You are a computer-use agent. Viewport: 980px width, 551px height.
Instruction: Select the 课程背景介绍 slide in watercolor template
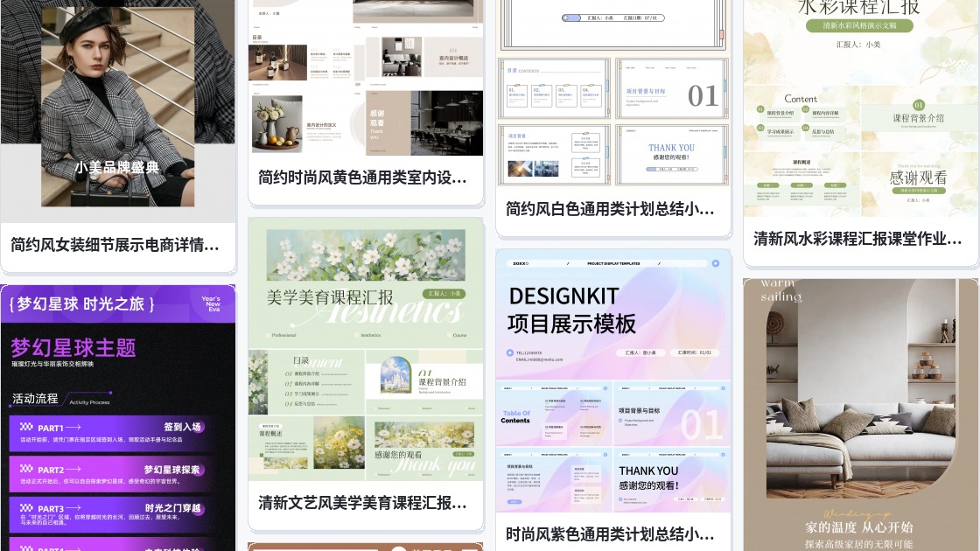pos(918,117)
